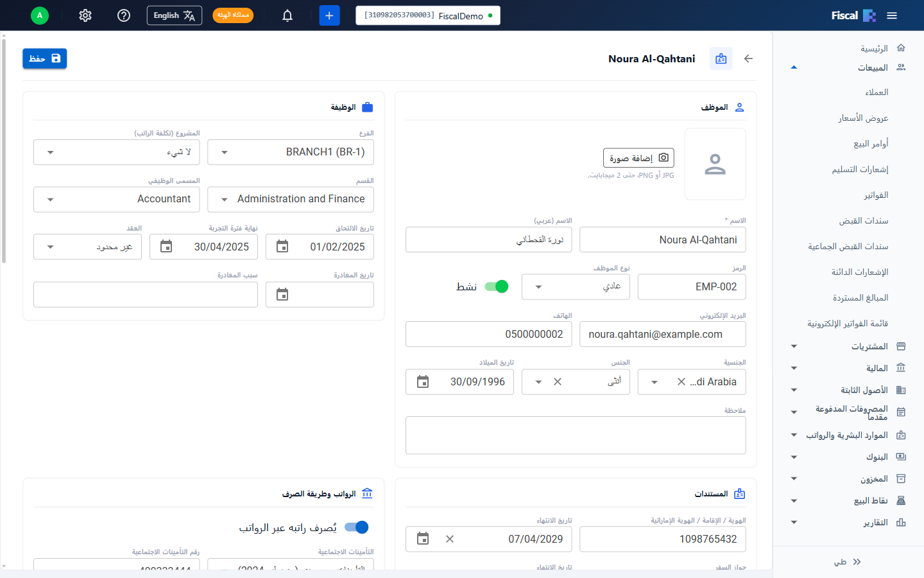Open the calendar for birth date 30/09/1996
The height and width of the screenshot is (578, 924).
[423, 381]
